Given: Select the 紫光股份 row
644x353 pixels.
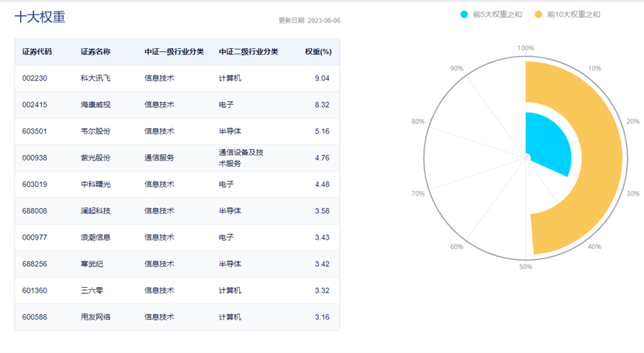Looking at the screenshot, I should click(177, 157).
